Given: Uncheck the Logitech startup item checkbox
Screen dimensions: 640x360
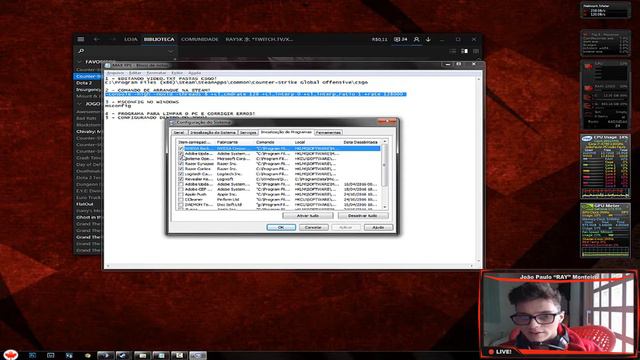Looking at the screenshot, I should (181, 174).
